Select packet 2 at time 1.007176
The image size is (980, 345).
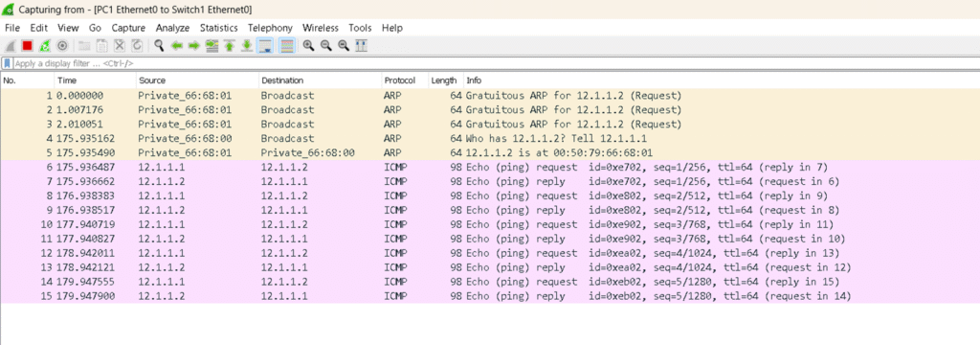tap(490, 109)
